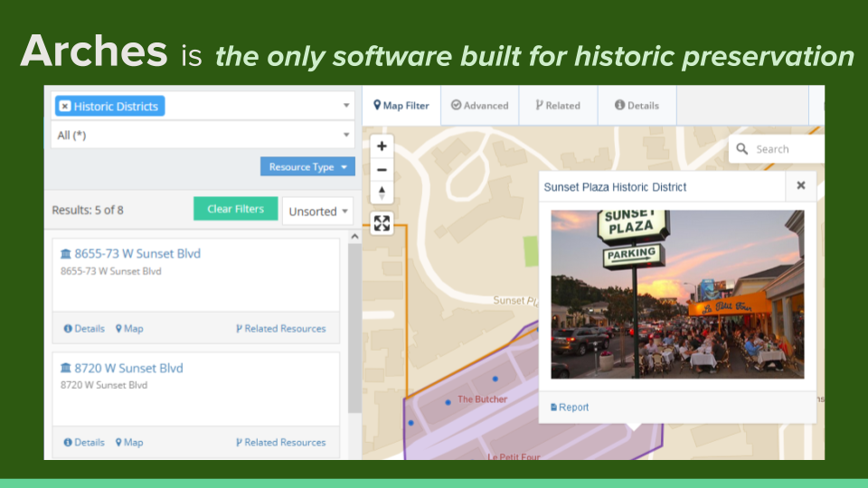Click The Butcher label on map
868x488 pixels.
click(482, 399)
